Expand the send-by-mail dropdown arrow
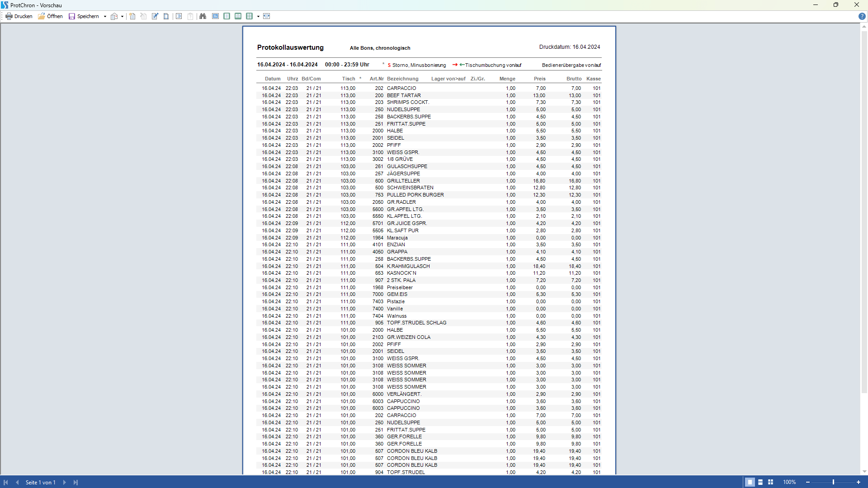This screenshot has height=488, width=868. (122, 16)
